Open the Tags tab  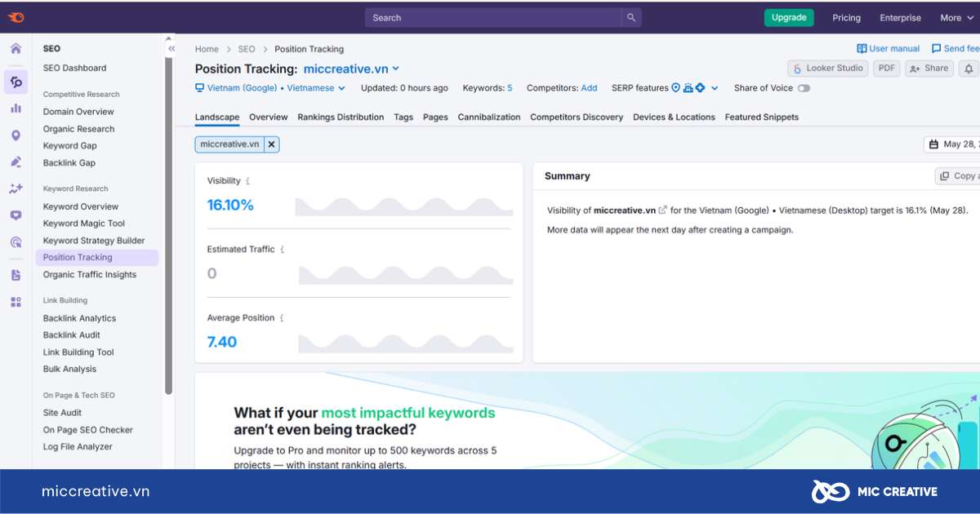click(x=403, y=117)
